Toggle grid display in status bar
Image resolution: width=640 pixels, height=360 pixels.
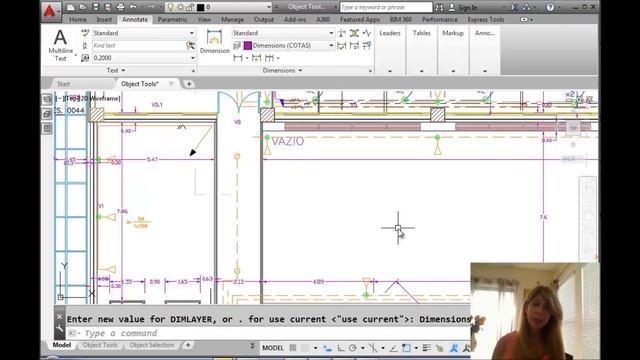[293, 348]
